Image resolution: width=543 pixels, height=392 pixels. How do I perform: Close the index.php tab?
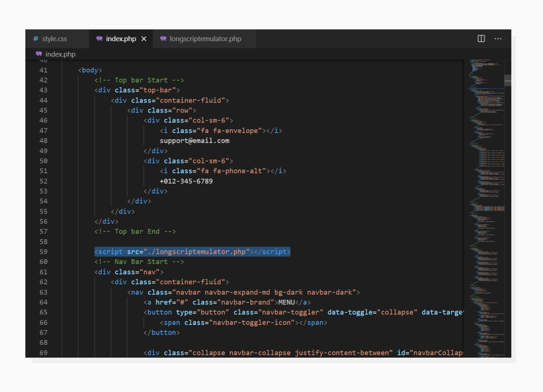143,38
